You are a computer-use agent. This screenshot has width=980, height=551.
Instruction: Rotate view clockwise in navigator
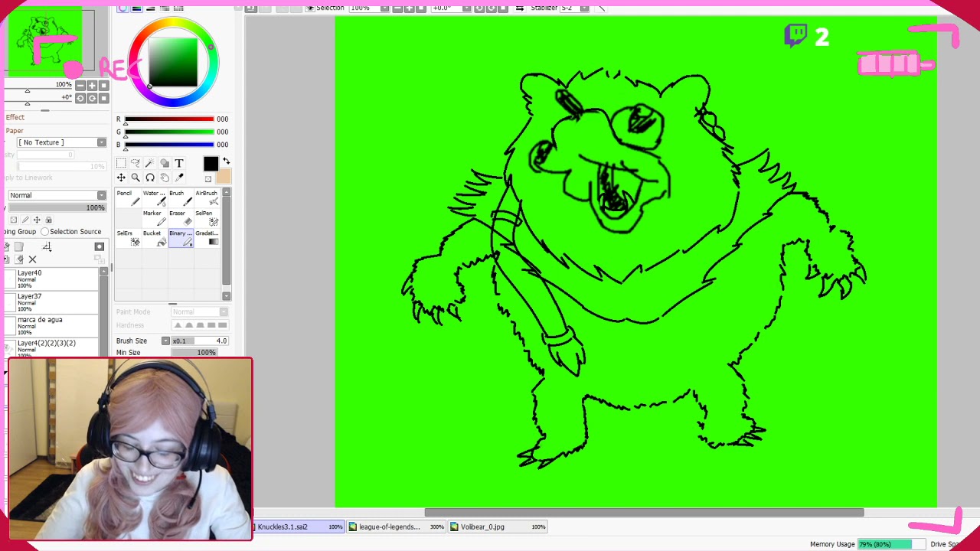click(92, 98)
